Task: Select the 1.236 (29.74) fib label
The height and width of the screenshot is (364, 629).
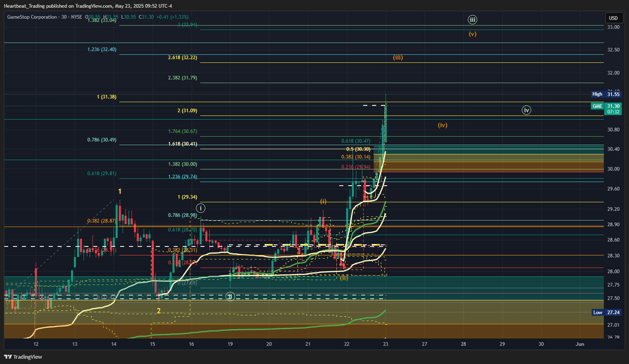Action: (x=183, y=177)
